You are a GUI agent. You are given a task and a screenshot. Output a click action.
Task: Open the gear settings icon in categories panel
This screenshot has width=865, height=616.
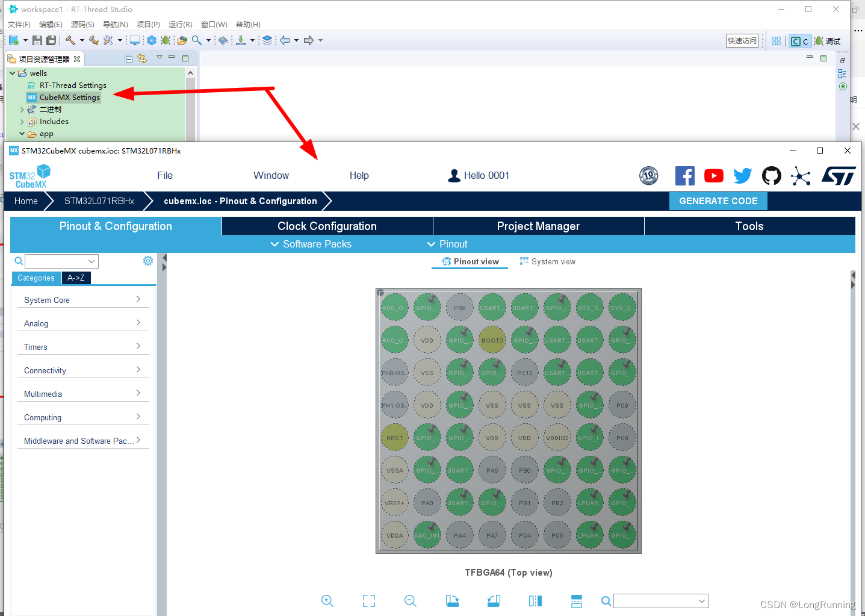[148, 261]
